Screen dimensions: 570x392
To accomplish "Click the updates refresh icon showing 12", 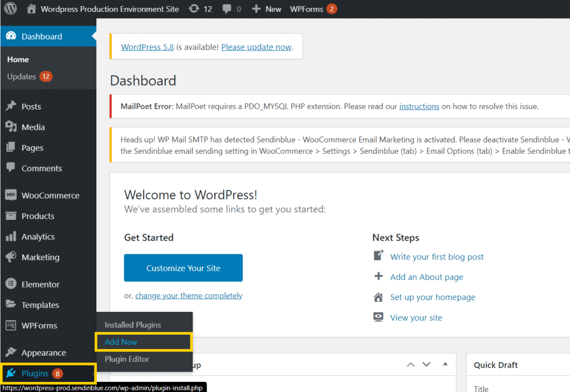I will coord(194,9).
